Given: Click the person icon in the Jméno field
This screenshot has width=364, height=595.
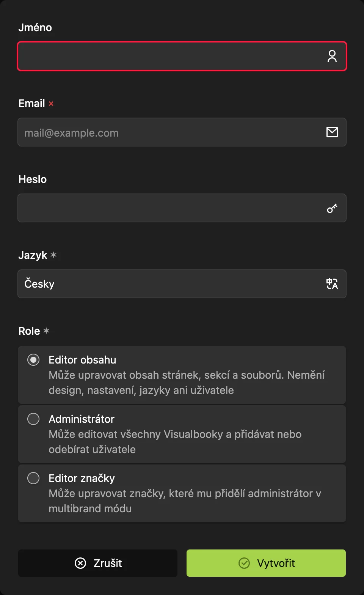Looking at the screenshot, I should click(332, 56).
